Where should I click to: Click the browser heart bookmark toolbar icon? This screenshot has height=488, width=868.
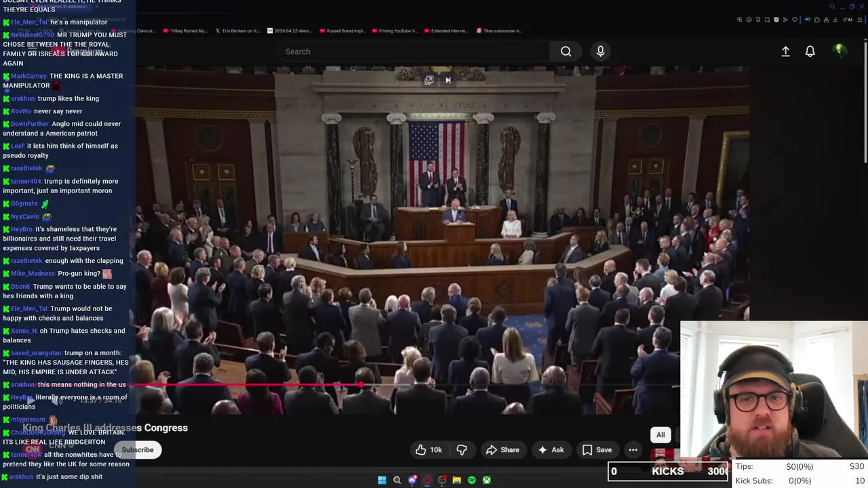(795, 20)
